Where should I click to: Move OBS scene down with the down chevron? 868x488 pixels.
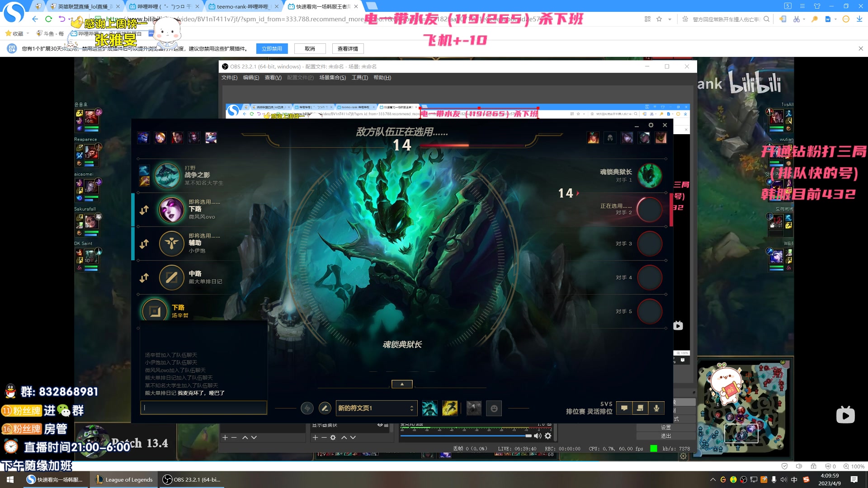pyautogui.click(x=254, y=437)
